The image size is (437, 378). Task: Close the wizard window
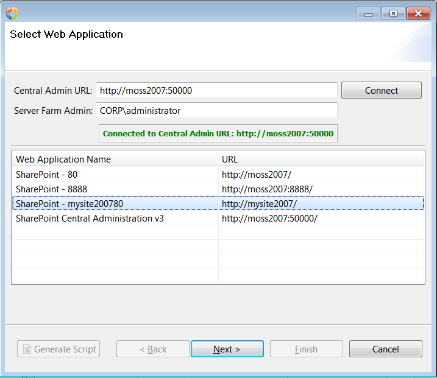[418, 14]
